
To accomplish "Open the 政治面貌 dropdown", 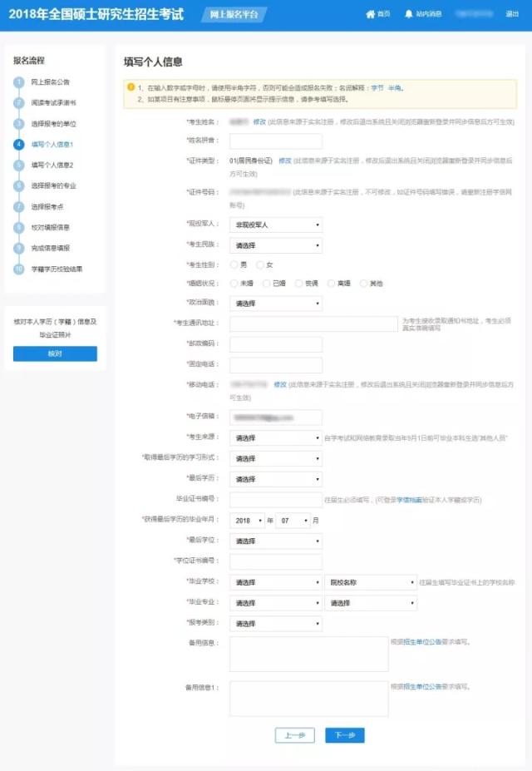I will [x=276, y=304].
